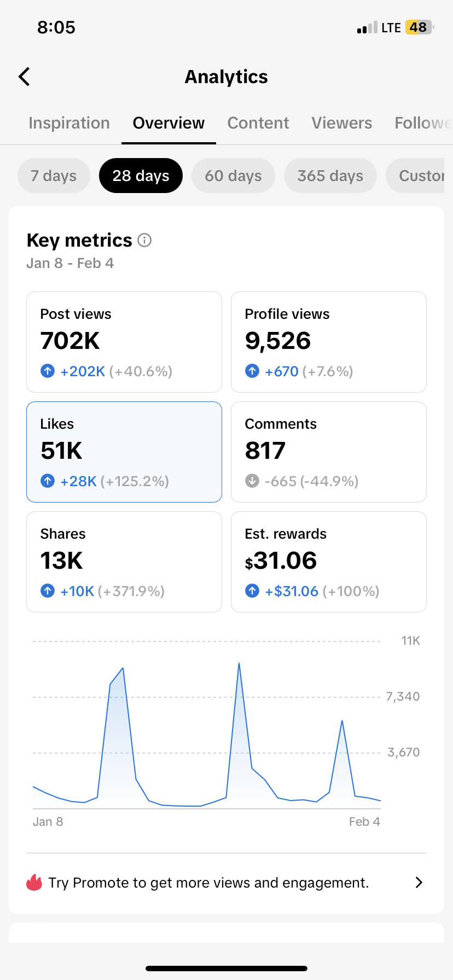Open the Custom date range option
This screenshot has height=980, width=453.
(x=419, y=176)
